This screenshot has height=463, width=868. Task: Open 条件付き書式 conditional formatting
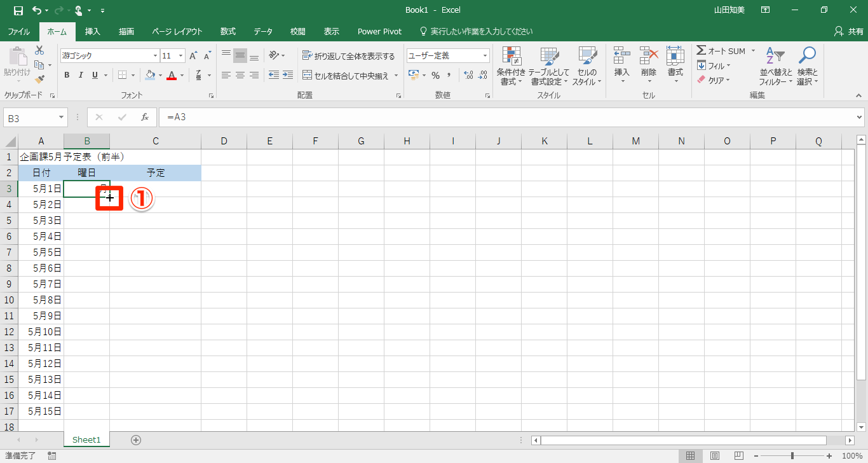(511, 66)
